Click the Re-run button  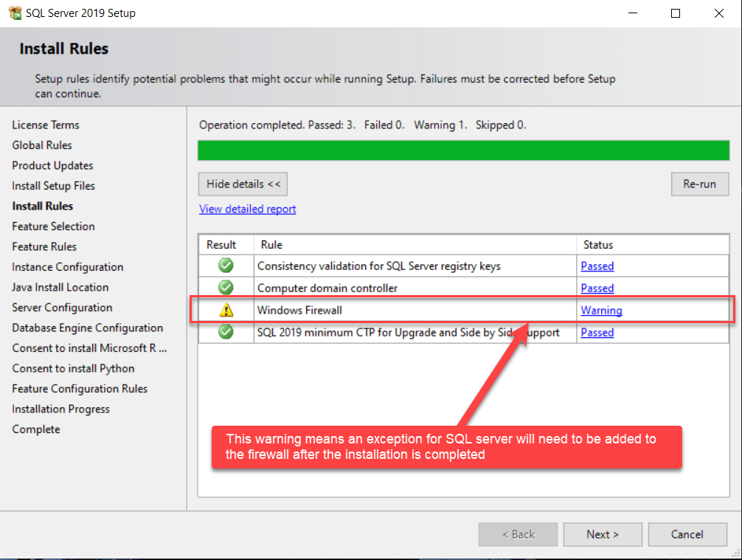[x=699, y=184]
